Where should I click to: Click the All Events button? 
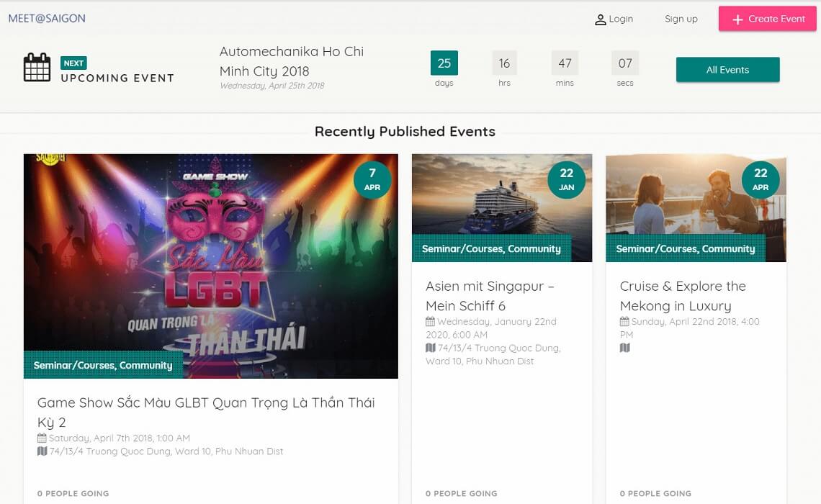(727, 70)
